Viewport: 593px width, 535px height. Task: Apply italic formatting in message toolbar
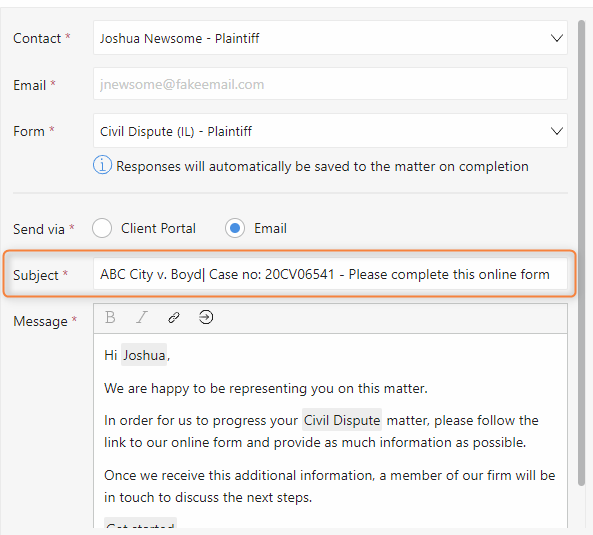(x=142, y=317)
